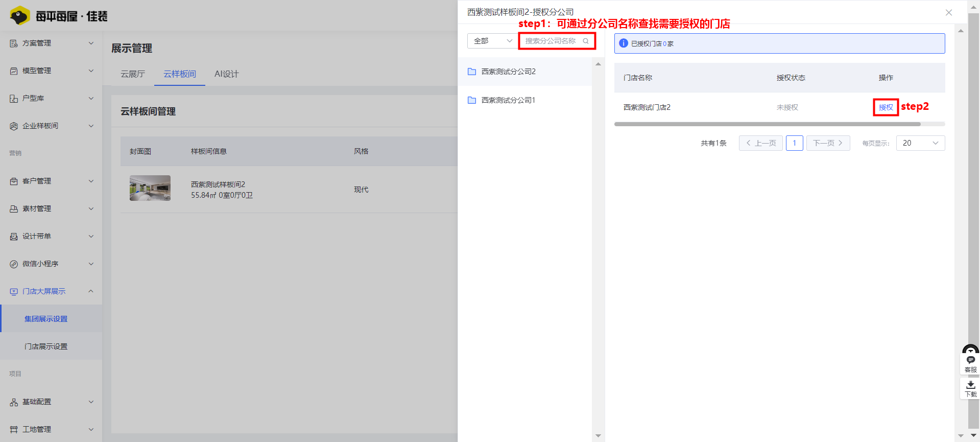980x442 pixels.
Task: Expand the 方案管理 menu chevron
Action: pyautogui.click(x=91, y=43)
